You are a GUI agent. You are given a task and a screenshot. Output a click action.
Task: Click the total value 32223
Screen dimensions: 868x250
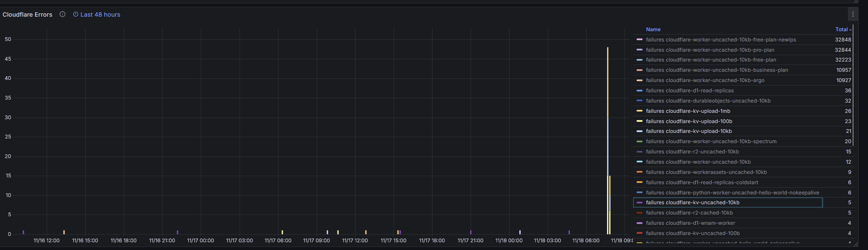[x=843, y=60]
